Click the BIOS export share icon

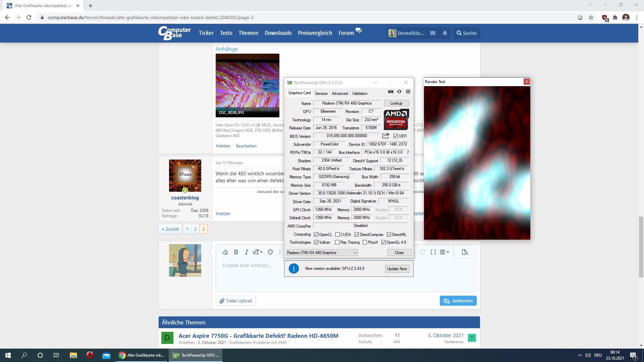386,136
